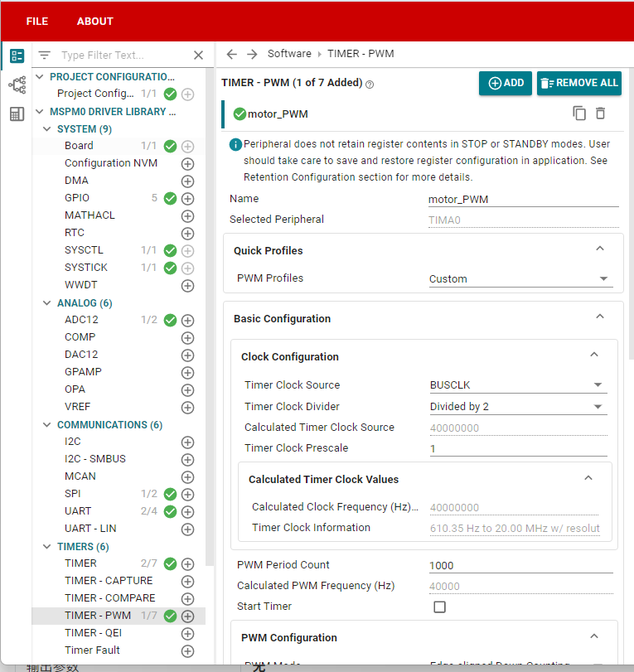Screen dimensions: 634x672
Task: Click the ADD button
Action: pyautogui.click(x=506, y=83)
